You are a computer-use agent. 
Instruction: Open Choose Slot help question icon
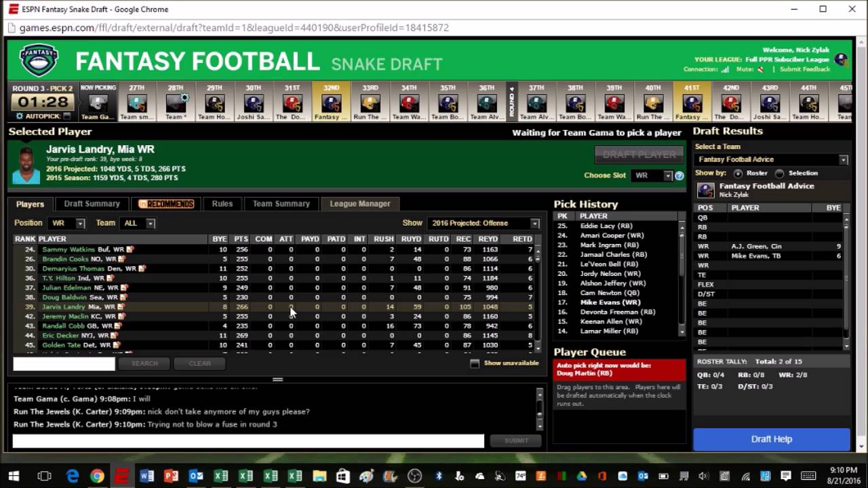679,176
